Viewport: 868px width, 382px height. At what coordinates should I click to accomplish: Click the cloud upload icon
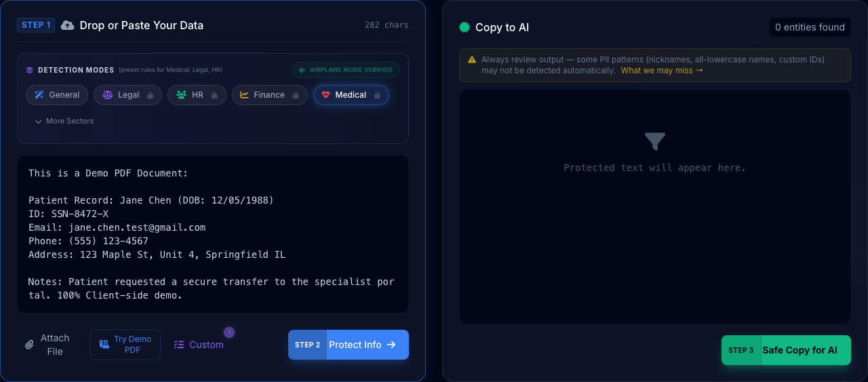[x=68, y=25]
